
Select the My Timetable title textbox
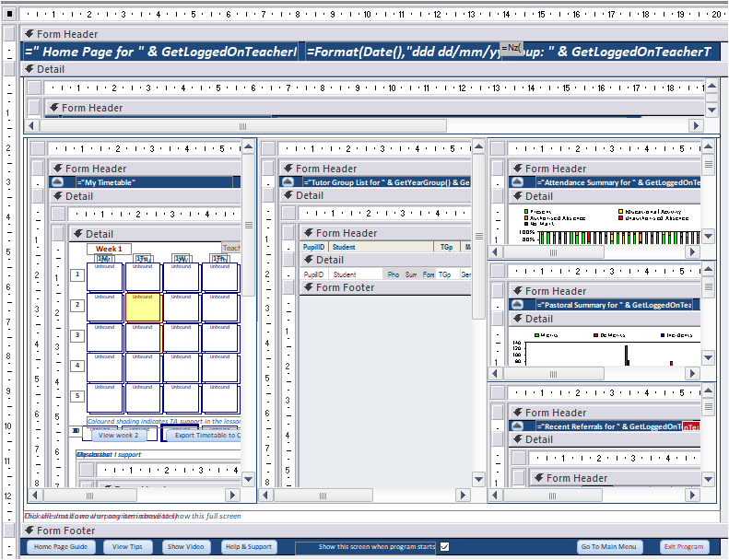coord(154,182)
